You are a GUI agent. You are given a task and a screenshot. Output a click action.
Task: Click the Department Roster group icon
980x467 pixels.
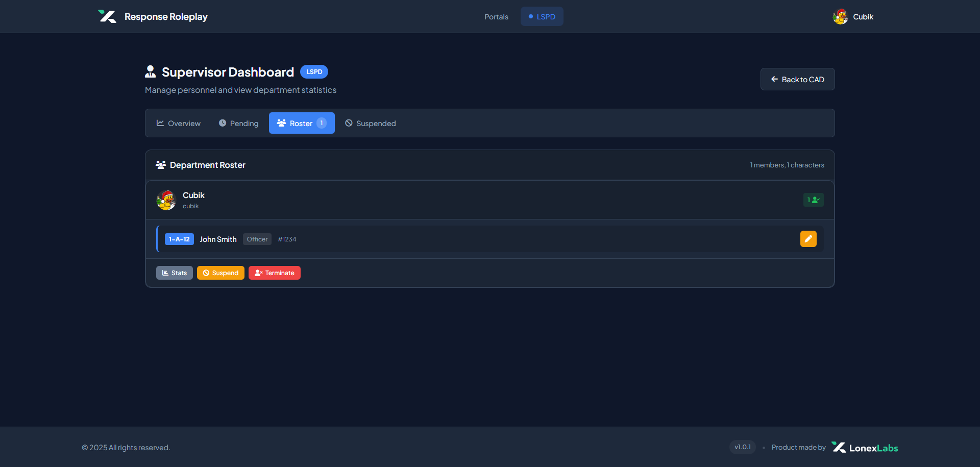161,165
